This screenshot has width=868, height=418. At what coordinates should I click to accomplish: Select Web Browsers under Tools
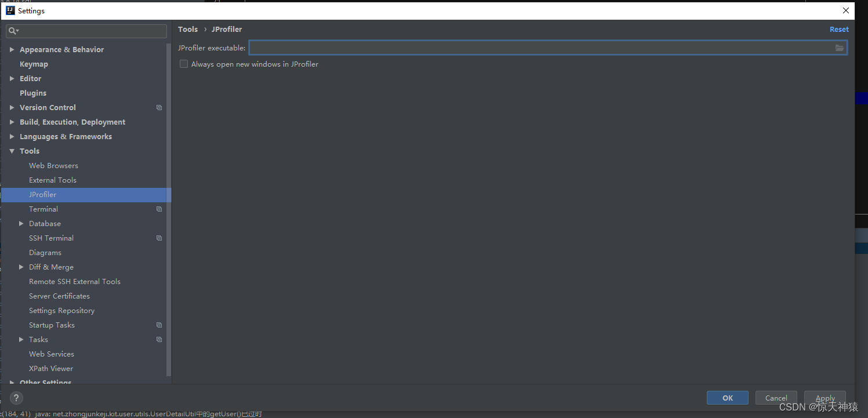(53, 166)
